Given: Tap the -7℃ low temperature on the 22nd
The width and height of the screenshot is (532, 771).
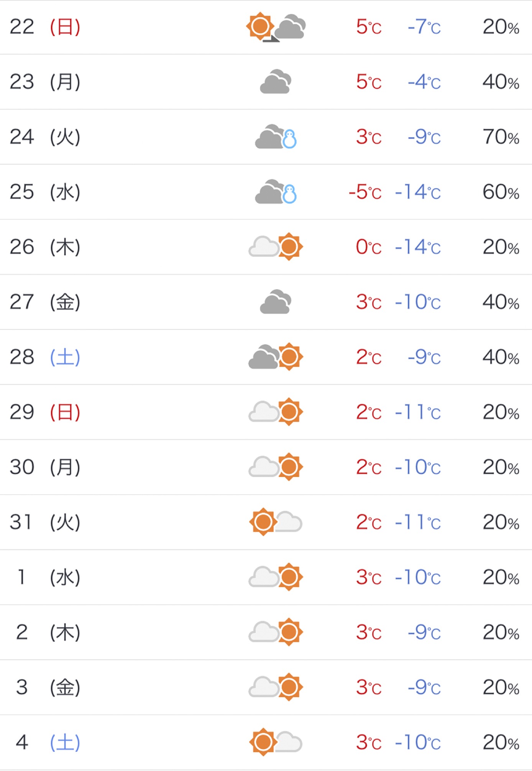Looking at the screenshot, I should tap(424, 27).
